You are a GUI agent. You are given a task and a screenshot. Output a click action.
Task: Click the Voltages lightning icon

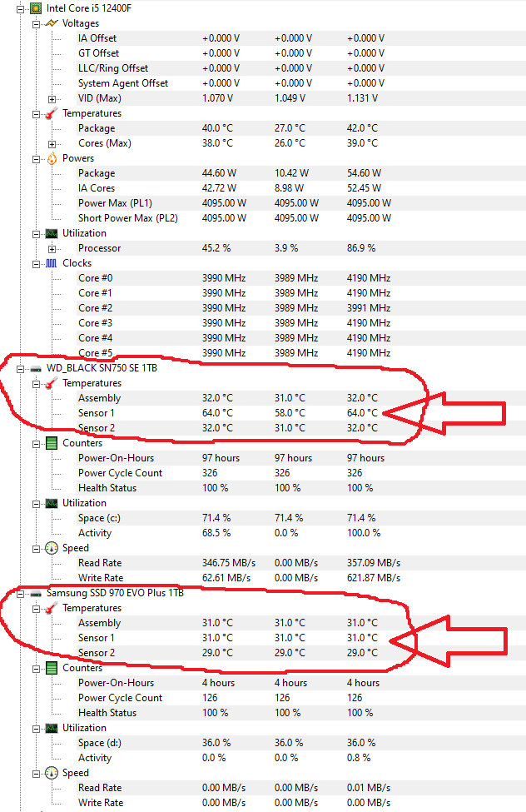pos(52,23)
